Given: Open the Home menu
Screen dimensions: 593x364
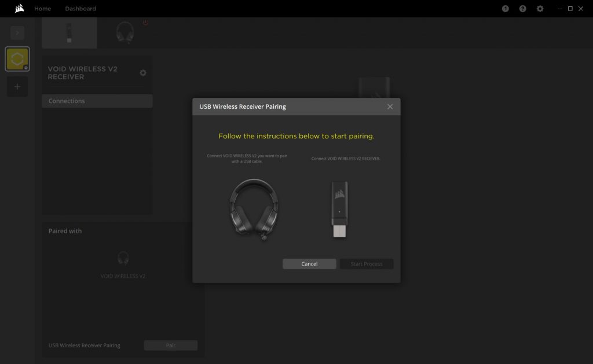Looking at the screenshot, I should [x=42, y=9].
